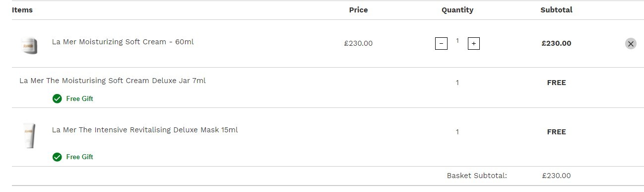Click green checkmark icon under Deluxe Jar 7ml

pyautogui.click(x=57, y=98)
